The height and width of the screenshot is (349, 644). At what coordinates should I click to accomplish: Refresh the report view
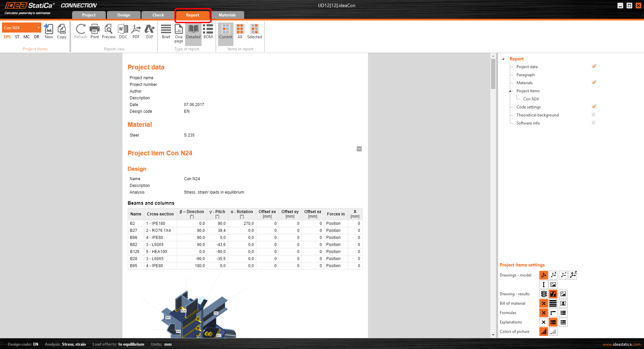[x=80, y=32]
